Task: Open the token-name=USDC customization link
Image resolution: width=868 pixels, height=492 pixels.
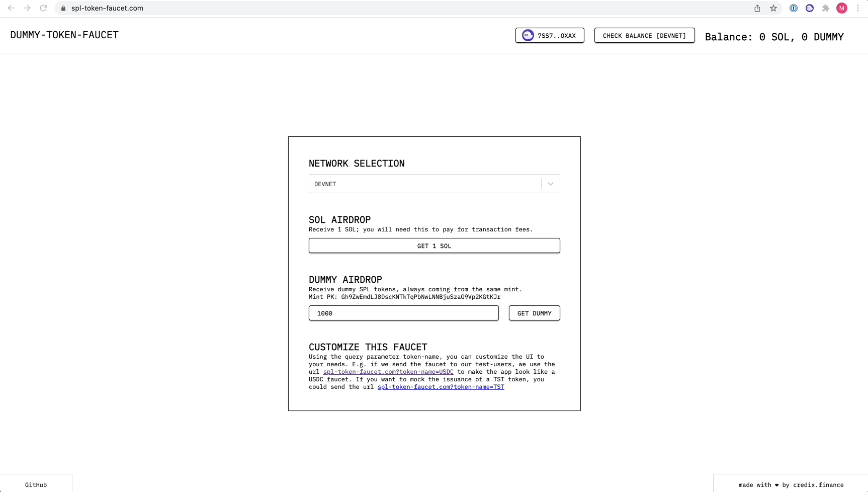Action: [x=387, y=372]
